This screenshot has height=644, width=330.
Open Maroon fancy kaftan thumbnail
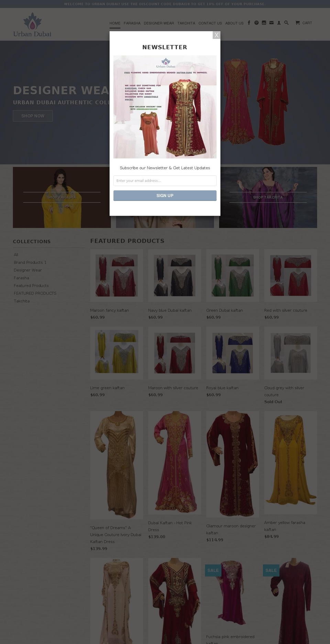coord(117,275)
